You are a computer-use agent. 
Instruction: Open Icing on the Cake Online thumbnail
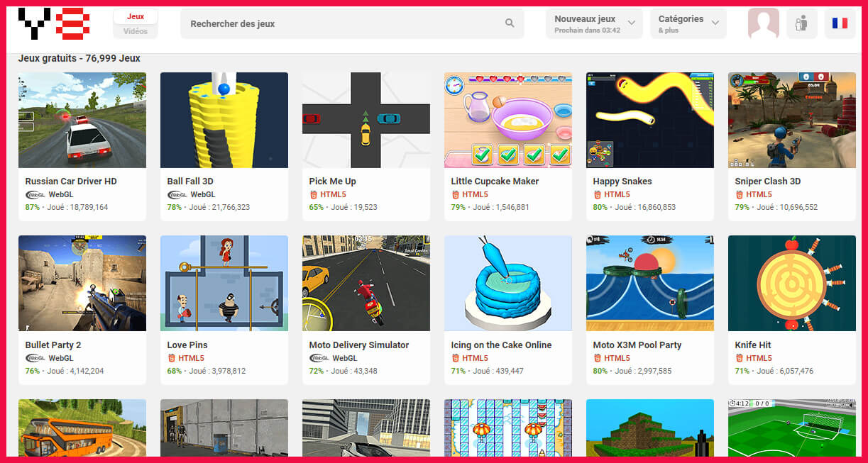508,284
